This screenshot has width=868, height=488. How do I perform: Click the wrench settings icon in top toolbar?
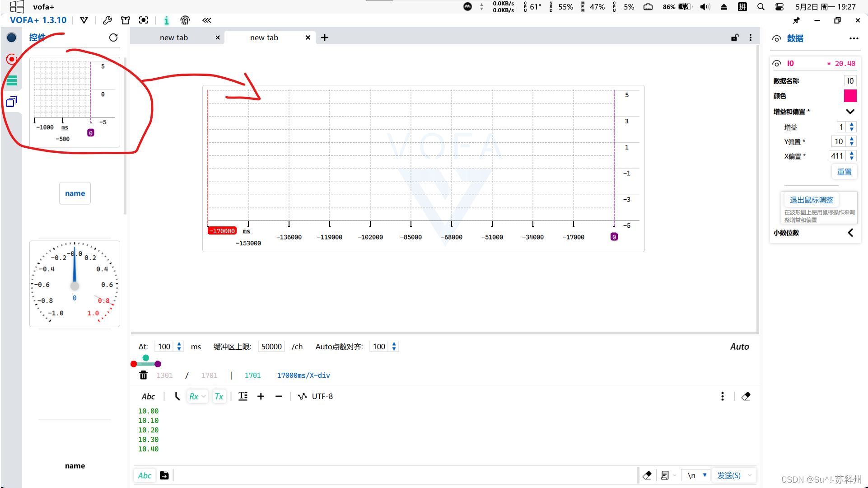[x=107, y=20]
